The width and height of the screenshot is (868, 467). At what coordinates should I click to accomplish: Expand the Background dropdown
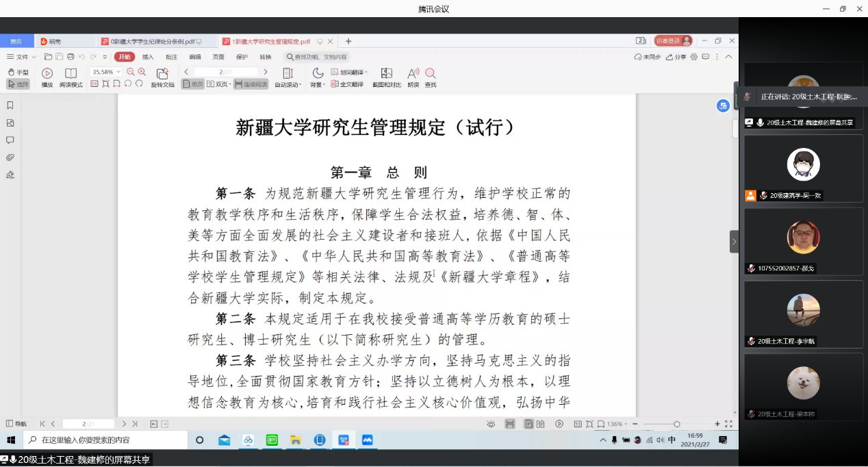[x=318, y=85]
